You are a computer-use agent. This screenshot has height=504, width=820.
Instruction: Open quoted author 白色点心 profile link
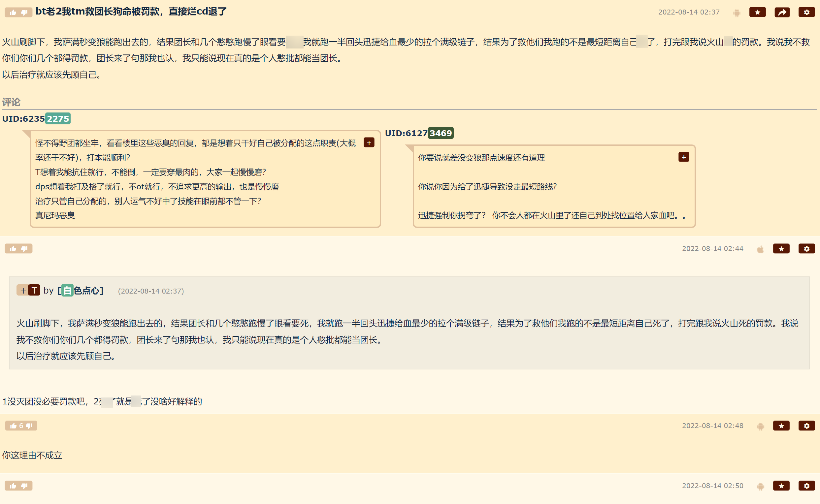(x=81, y=290)
